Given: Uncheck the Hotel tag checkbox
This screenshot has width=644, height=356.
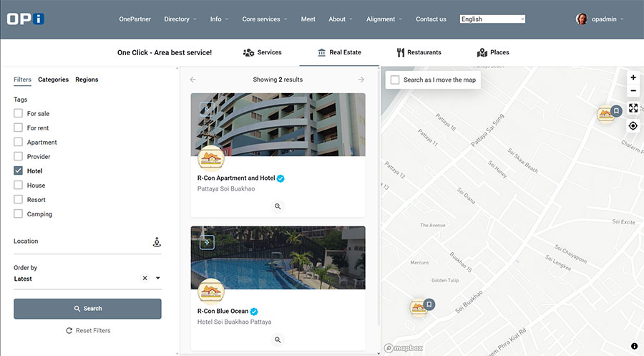Looking at the screenshot, I should 19,171.
